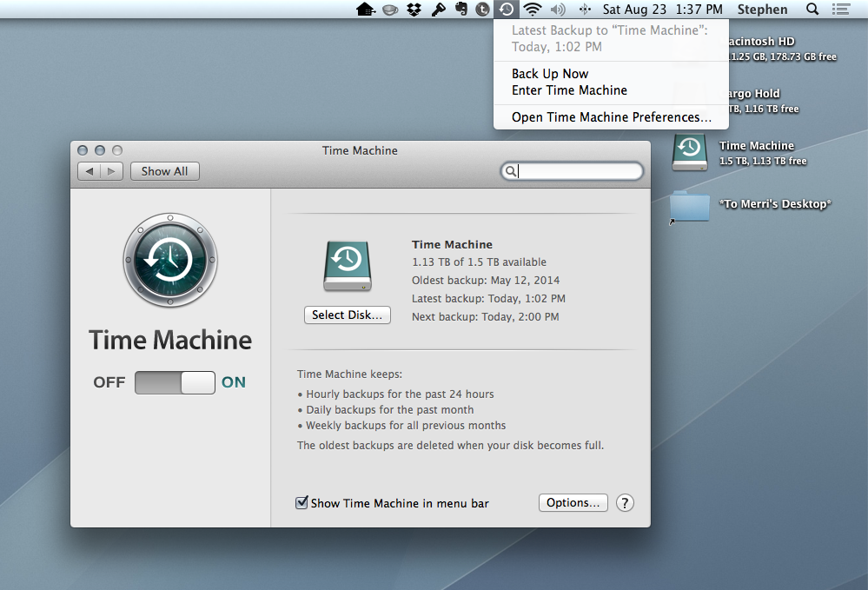Open the Dropbox menu bar icon
Image resolution: width=868 pixels, height=590 pixels.
click(x=414, y=10)
